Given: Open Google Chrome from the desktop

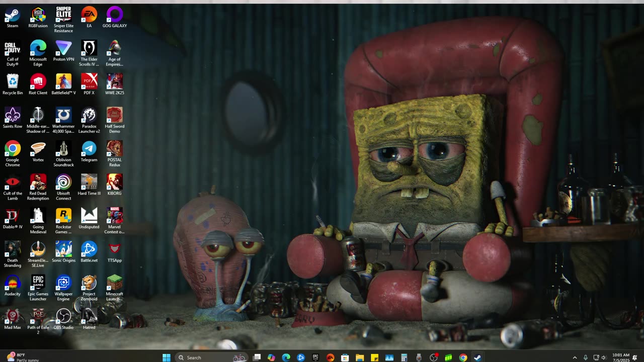Looking at the screenshot, I should (13, 154).
